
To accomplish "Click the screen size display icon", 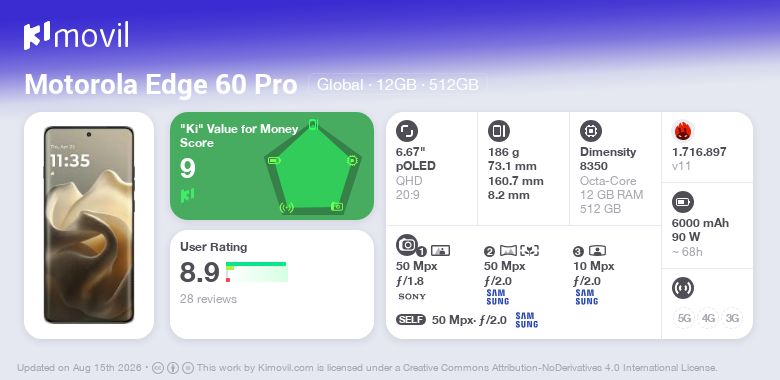I will coord(406,131).
